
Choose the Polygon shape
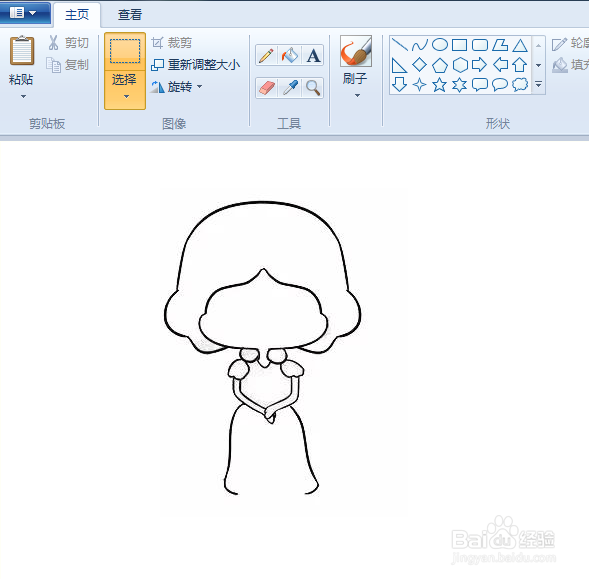[x=500, y=45]
